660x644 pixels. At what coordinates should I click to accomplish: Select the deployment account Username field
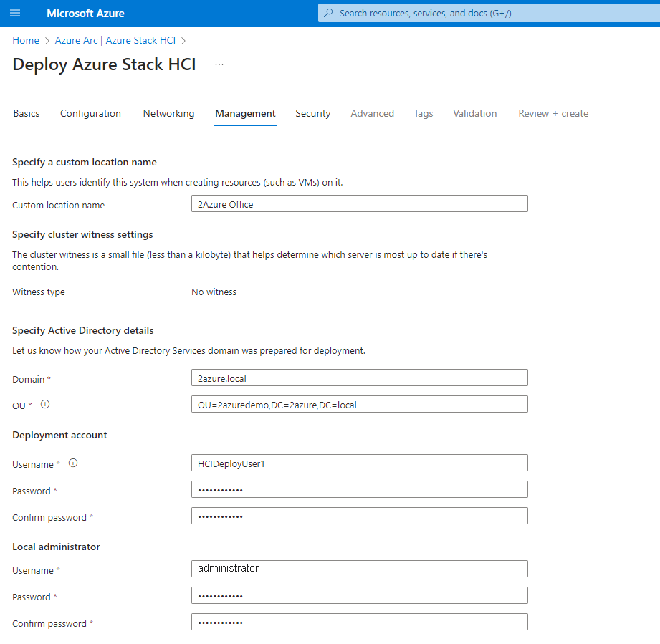[x=359, y=463]
